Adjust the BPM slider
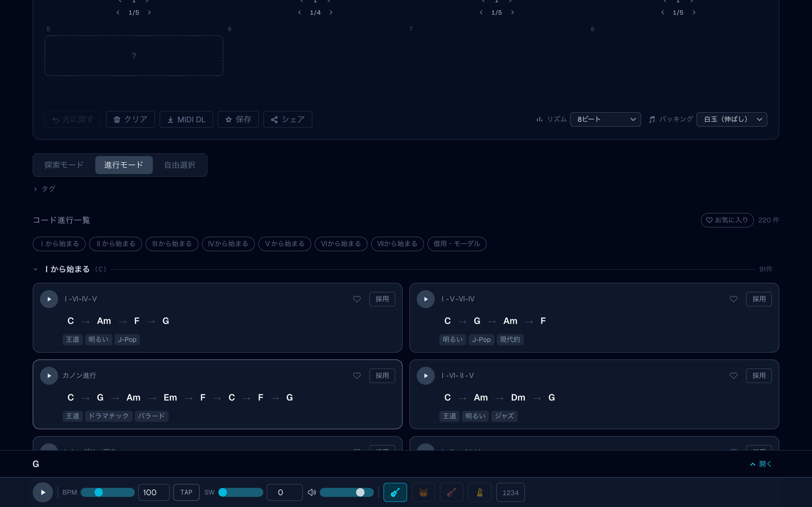The width and height of the screenshot is (812, 507). [x=107, y=492]
